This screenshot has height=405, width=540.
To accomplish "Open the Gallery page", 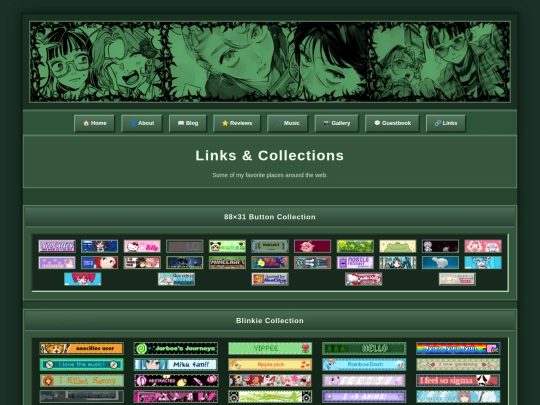I will point(336,123).
